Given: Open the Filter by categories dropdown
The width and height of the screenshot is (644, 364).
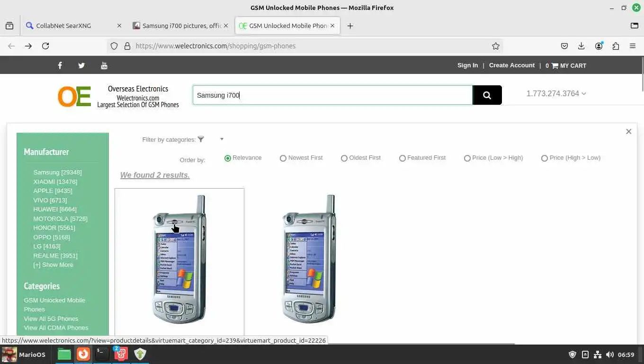Looking at the screenshot, I should 222,139.
